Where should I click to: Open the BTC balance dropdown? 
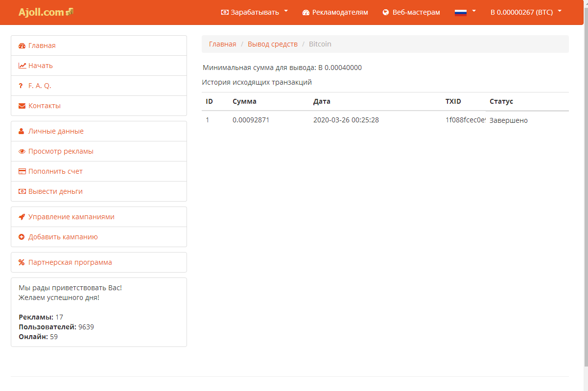tap(526, 12)
